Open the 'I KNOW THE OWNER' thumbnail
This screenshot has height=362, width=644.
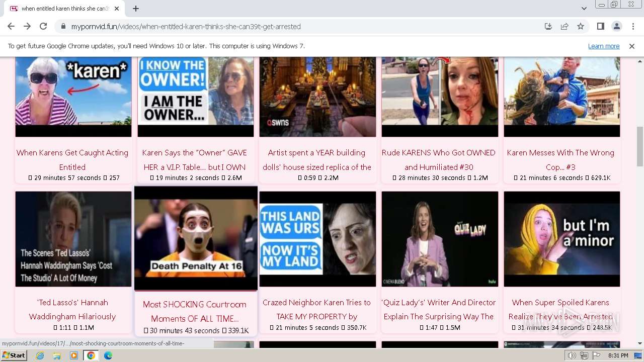[196, 97]
